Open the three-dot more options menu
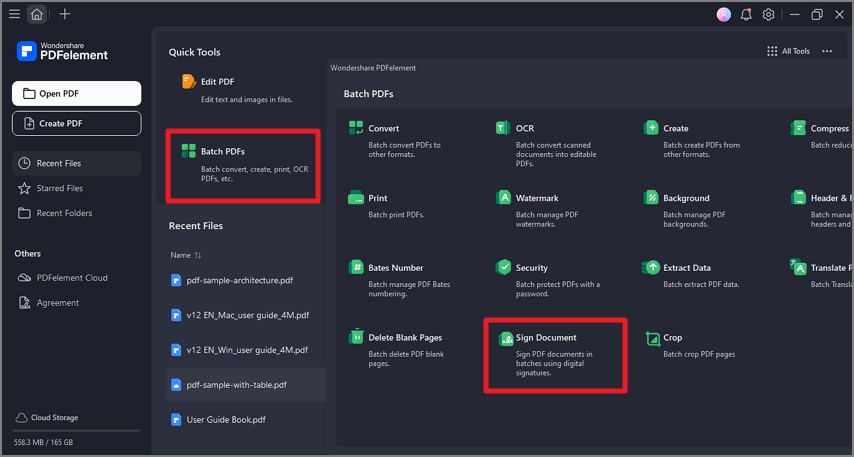Screen dimensions: 854x457 coord(827,51)
